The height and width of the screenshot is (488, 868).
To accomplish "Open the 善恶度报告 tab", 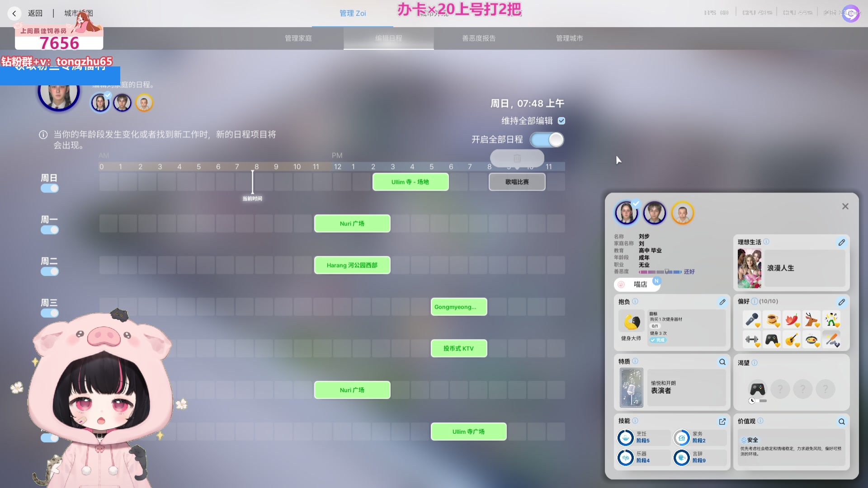I will click(x=479, y=38).
